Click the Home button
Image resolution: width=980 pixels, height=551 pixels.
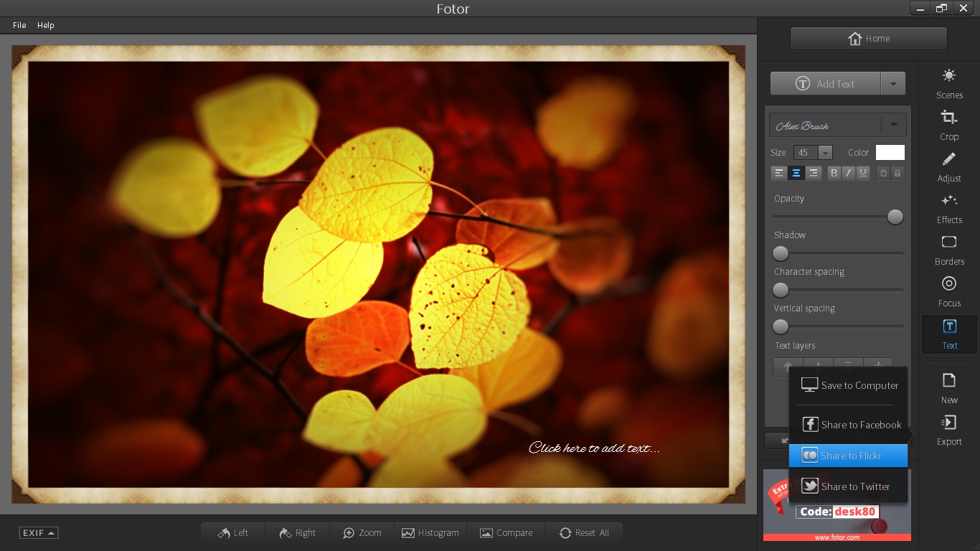869,39
